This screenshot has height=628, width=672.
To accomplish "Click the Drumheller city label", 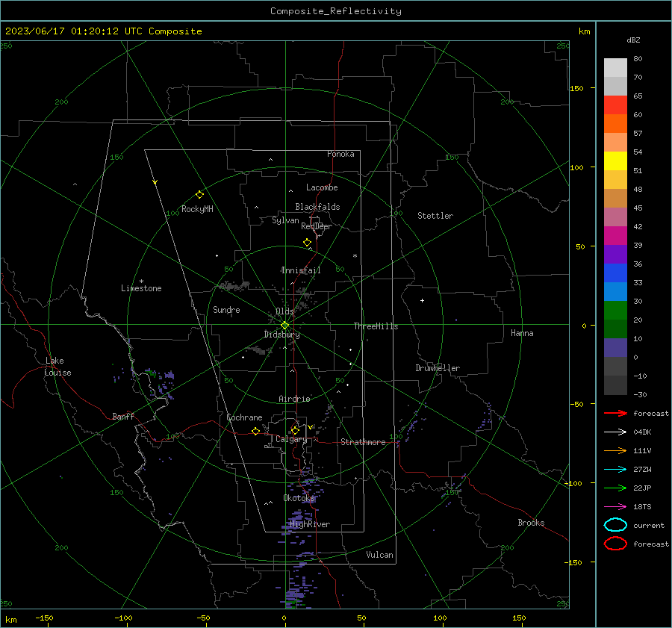I will 438,368.
